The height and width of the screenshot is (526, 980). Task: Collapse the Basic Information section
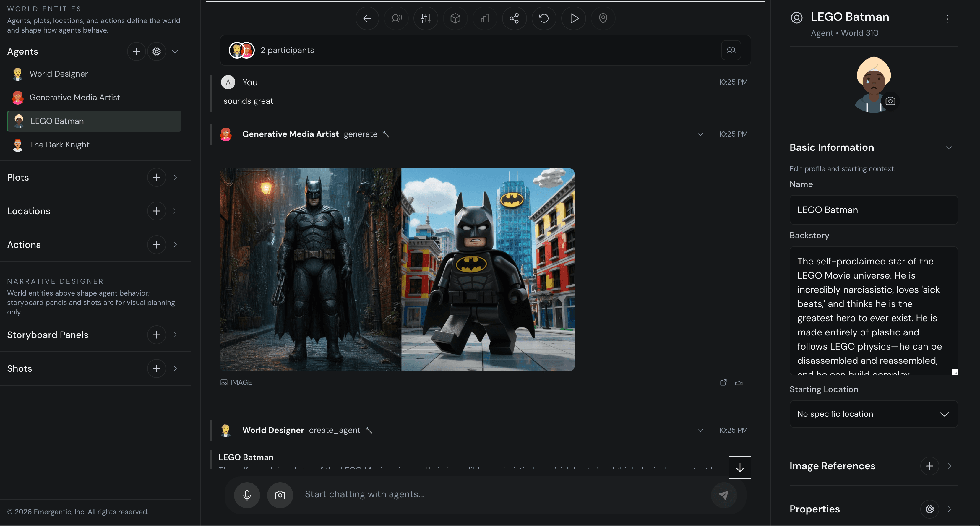point(949,147)
